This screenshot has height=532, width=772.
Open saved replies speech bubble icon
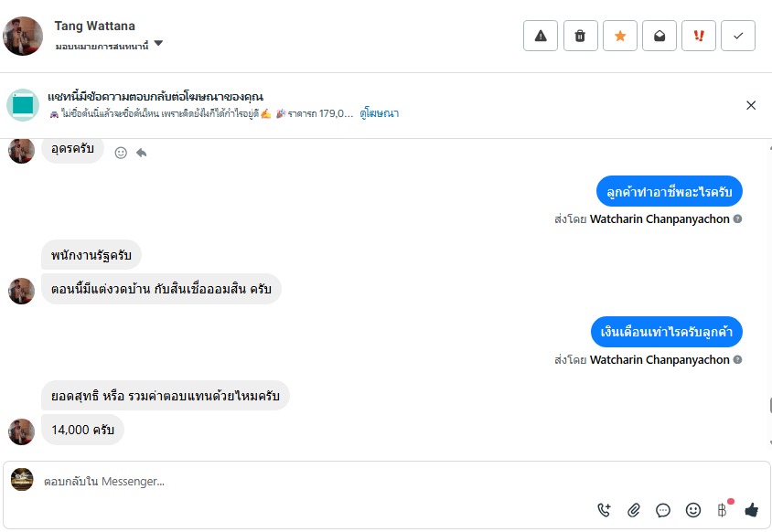pyautogui.click(x=663, y=510)
